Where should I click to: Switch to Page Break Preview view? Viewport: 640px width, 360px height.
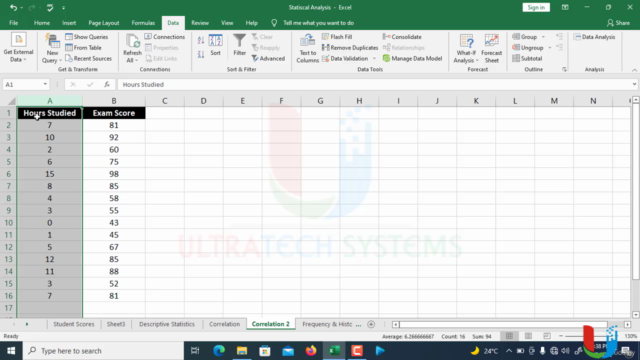(547, 336)
